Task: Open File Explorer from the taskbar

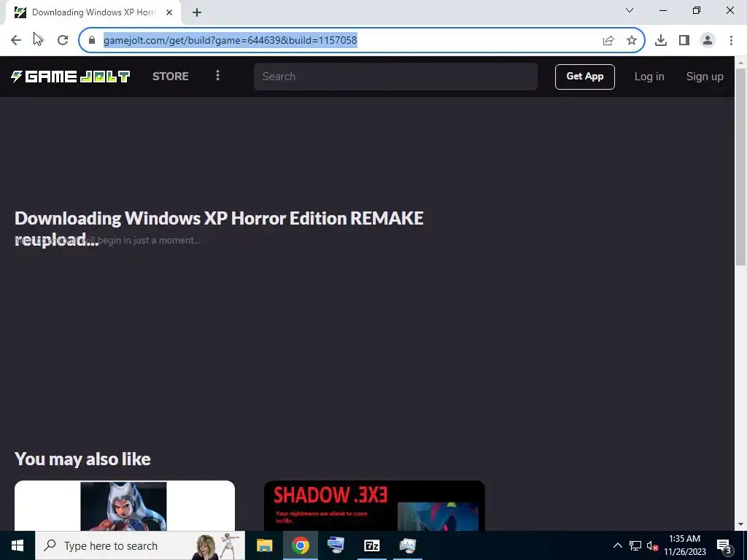Action: pyautogui.click(x=264, y=545)
